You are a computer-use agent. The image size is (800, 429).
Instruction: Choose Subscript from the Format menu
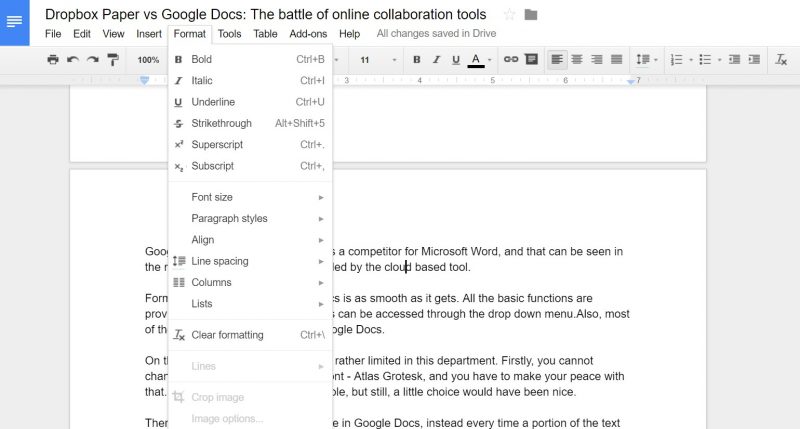tap(250, 166)
